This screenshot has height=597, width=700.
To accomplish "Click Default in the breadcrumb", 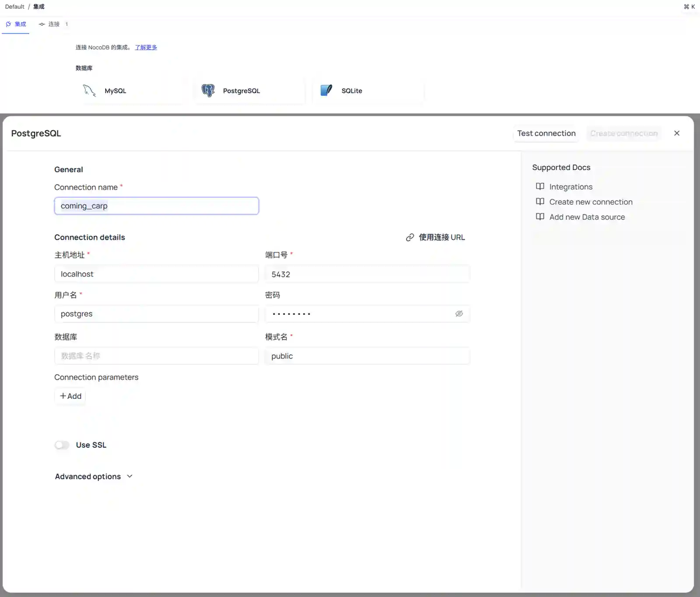I will point(15,7).
